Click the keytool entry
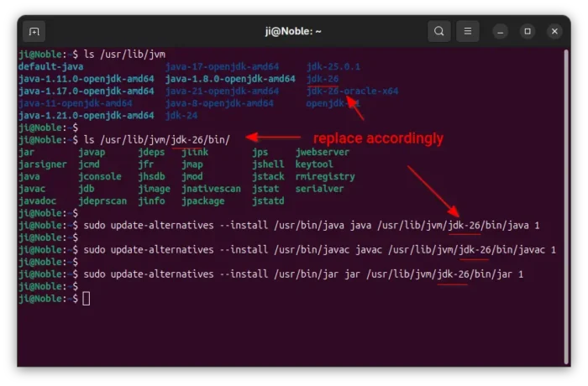This screenshot has height=386, width=588. click(314, 164)
